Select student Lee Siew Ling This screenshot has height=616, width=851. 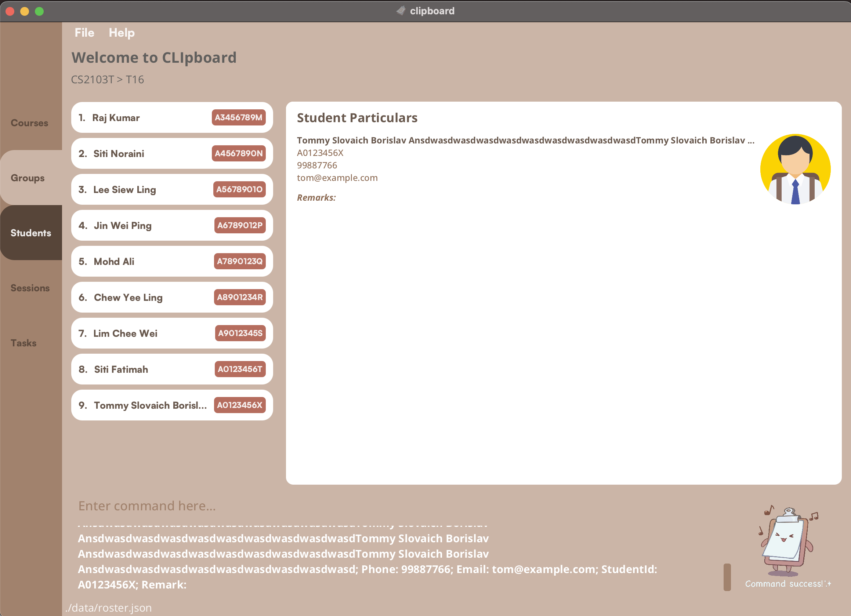(x=124, y=189)
